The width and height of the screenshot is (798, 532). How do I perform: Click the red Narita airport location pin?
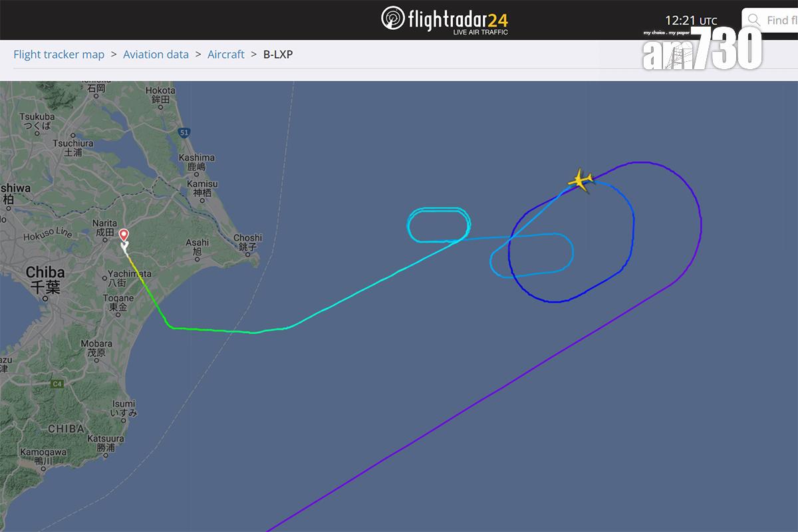click(124, 235)
